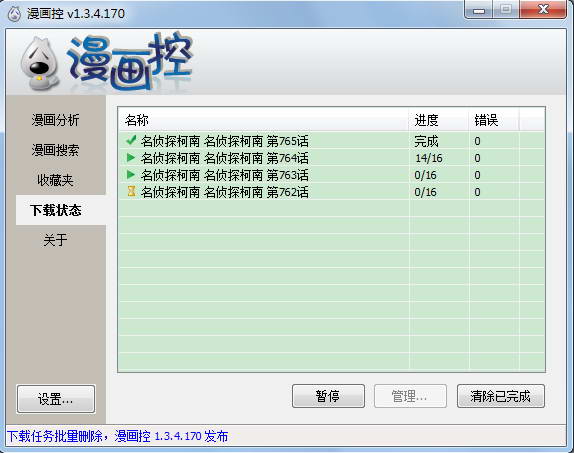Sort by the 进度 column header
Image resolution: width=574 pixels, height=453 pixels.
point(439,120)
